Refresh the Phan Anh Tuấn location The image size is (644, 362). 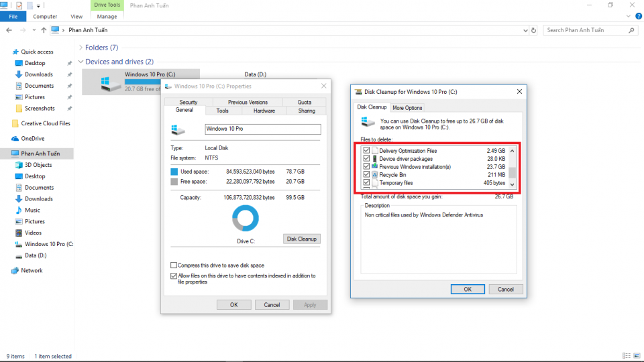(x=533, y=30)
